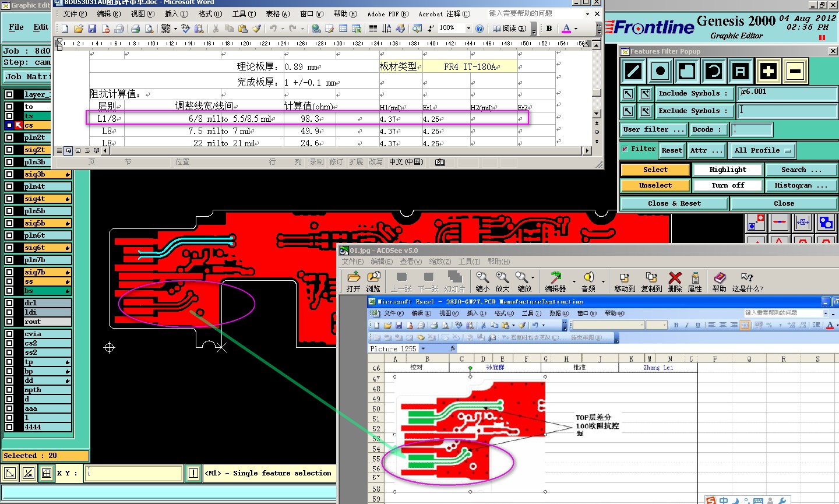Screen dimensions: 839x504
Task: Click the ACDSee Audio (音频) icon
Action: coord(588,281)
